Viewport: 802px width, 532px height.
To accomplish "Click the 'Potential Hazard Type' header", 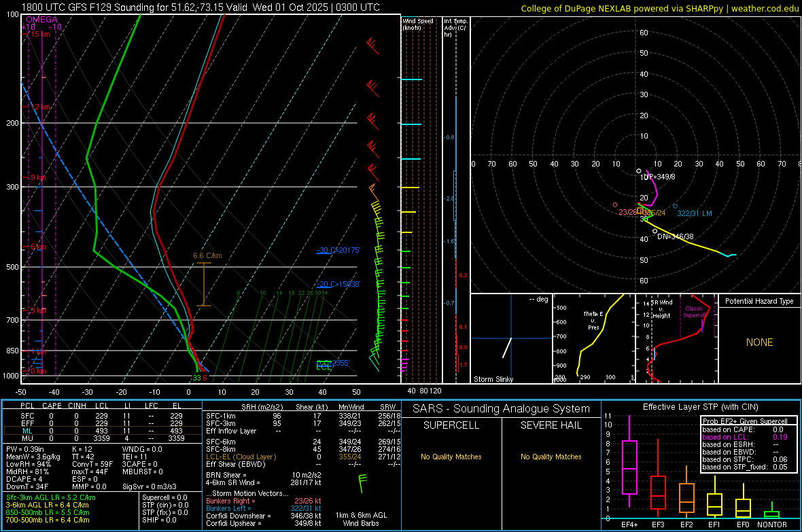I will [x=759, y=301].
